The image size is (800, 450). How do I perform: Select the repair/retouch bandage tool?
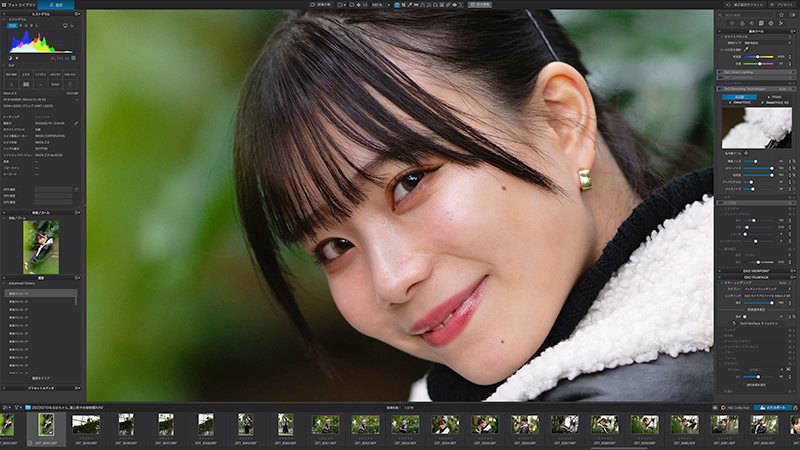click(447, 5)
